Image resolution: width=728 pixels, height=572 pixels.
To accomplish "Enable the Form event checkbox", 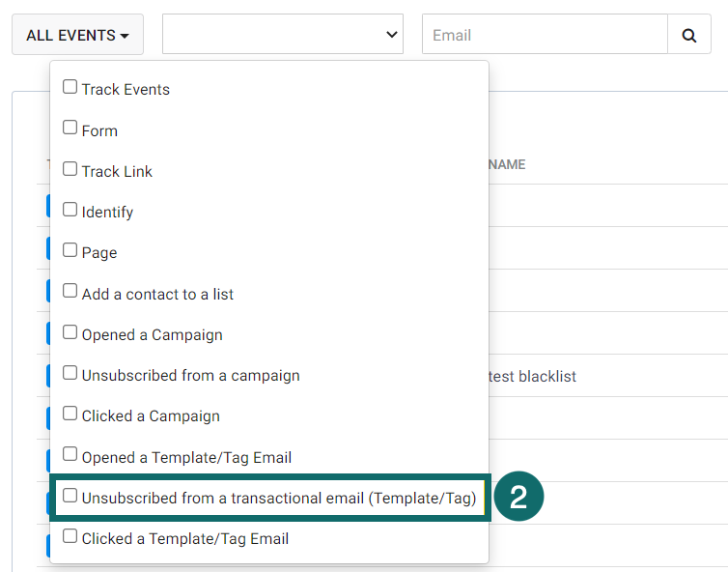I will 70,129.
